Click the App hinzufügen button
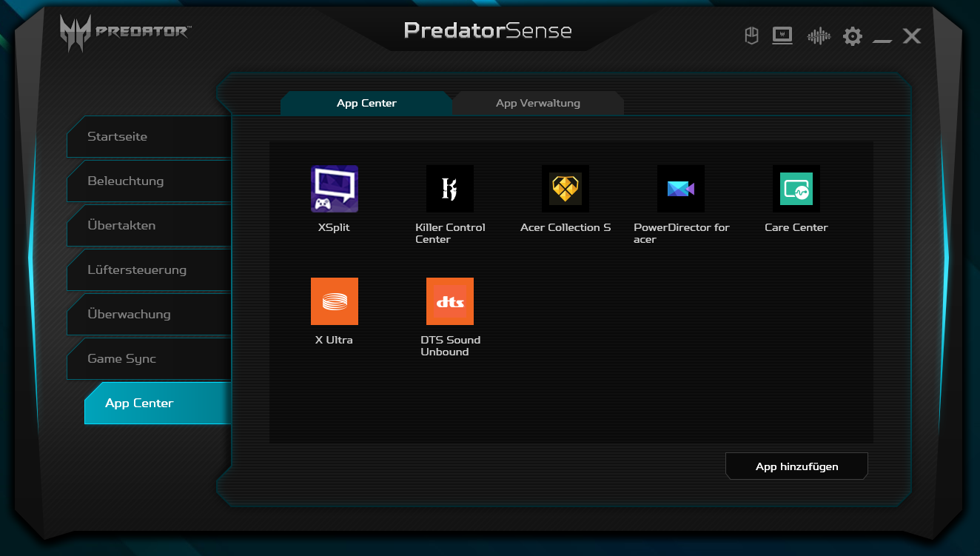The height and width of the screenshot is (556, 980). (796, 466)
